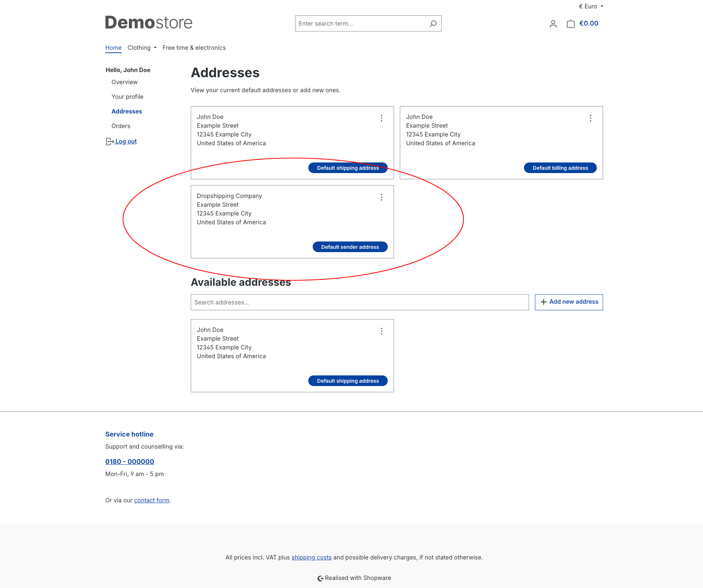The width and height of the screenshot is (703, 588).
Task: Open the shipping costs link
Action: pyautogui.click(x=312, y=557)
